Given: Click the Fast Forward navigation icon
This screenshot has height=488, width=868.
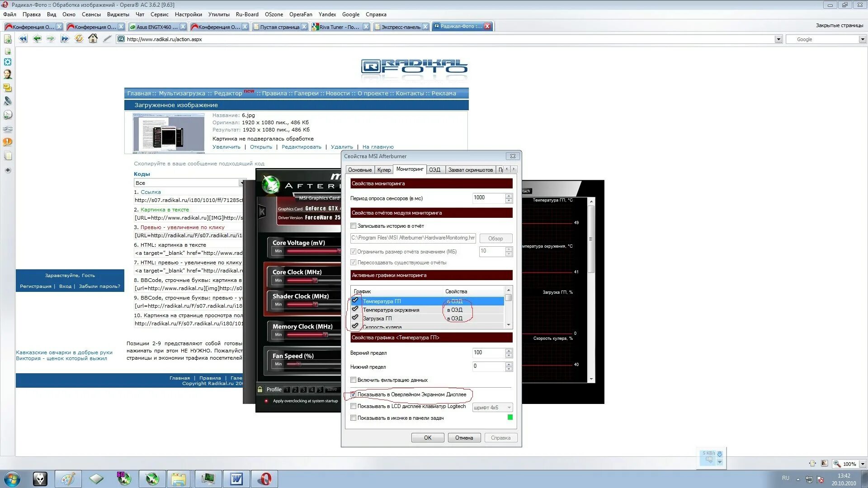Looking at the screenshot, I should [65, 39].
